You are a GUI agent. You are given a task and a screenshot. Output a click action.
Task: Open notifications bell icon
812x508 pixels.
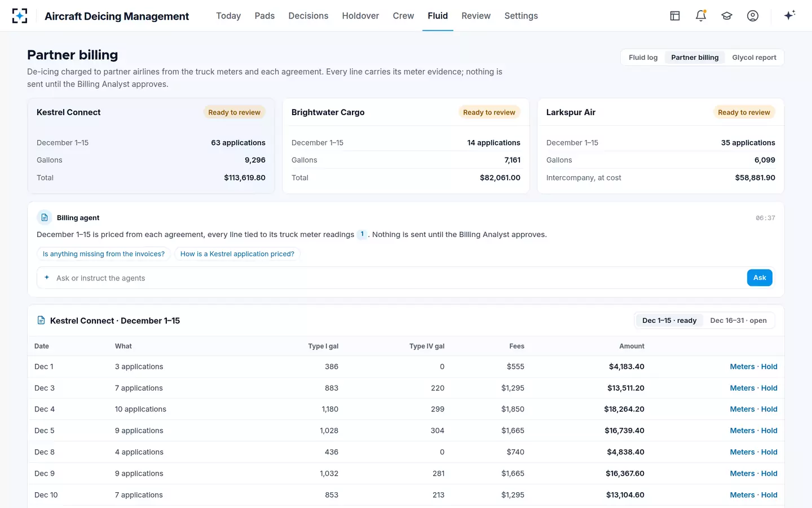(x=701, y=16)
